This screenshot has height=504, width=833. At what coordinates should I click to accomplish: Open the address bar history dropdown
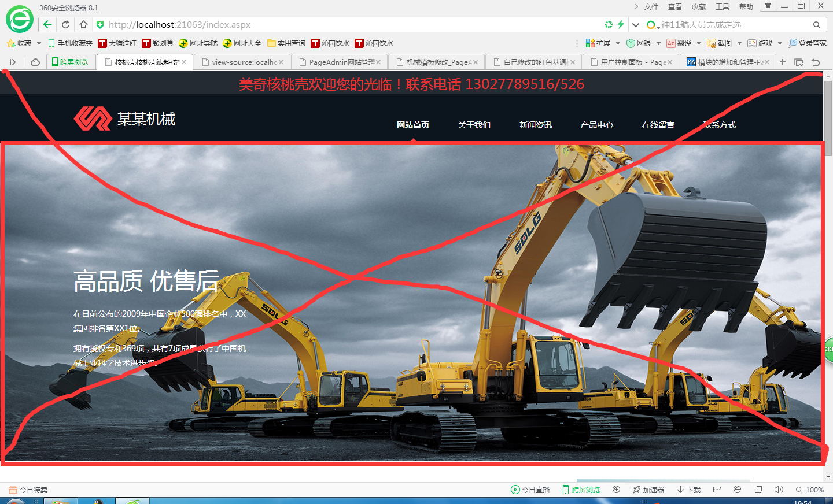635,25
